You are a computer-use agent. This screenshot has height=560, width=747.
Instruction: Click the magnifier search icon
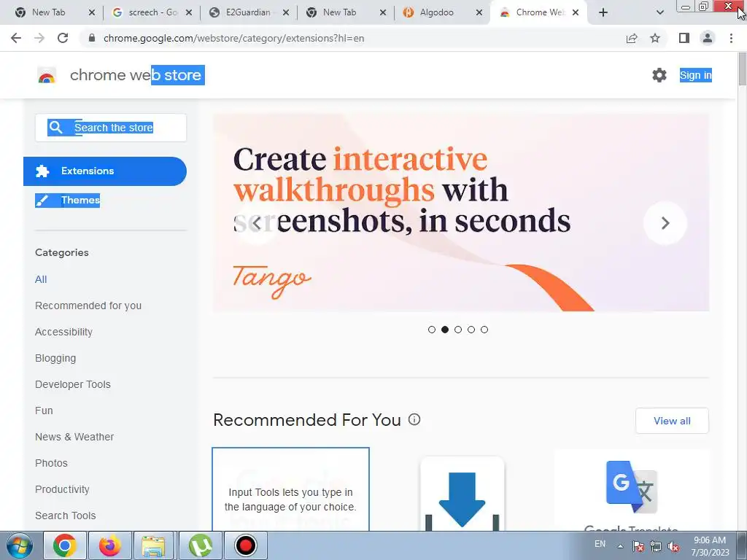55,127
